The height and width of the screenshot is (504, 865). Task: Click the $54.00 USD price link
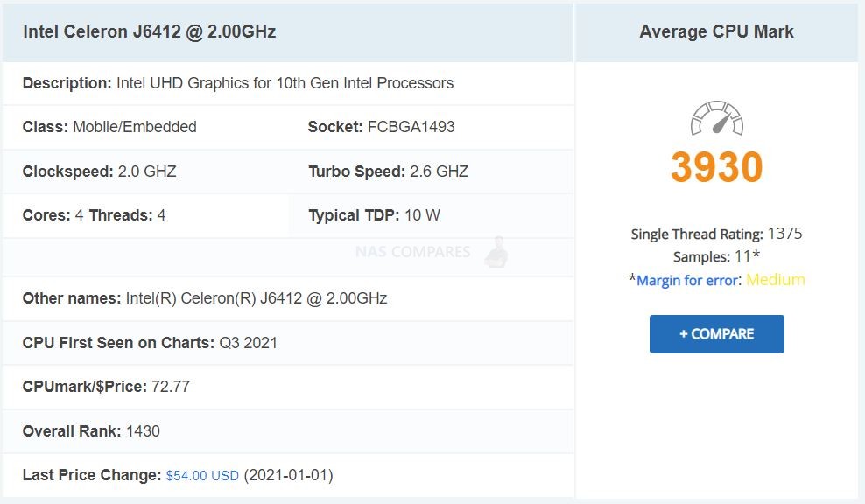click(202, 475)
